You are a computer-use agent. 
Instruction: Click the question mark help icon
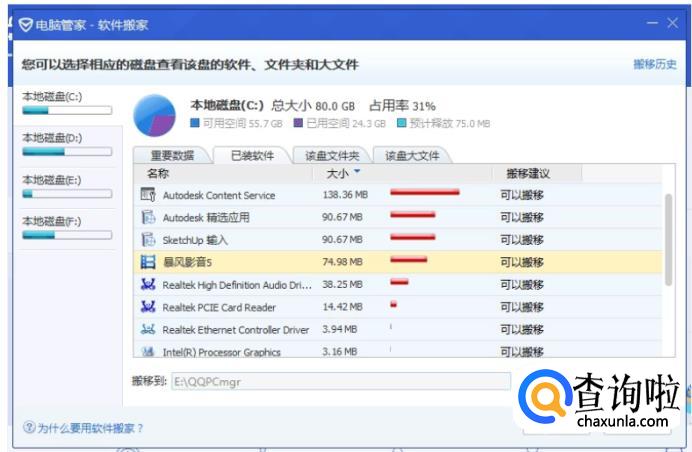click(x=29, y=427)
